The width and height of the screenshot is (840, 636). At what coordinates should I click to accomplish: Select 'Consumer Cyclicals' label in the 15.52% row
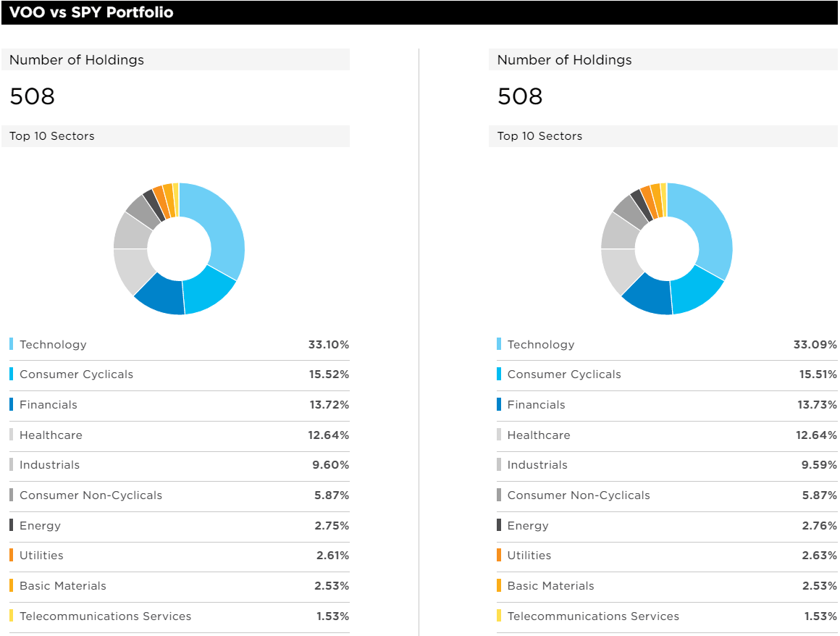tap(77, 375)
